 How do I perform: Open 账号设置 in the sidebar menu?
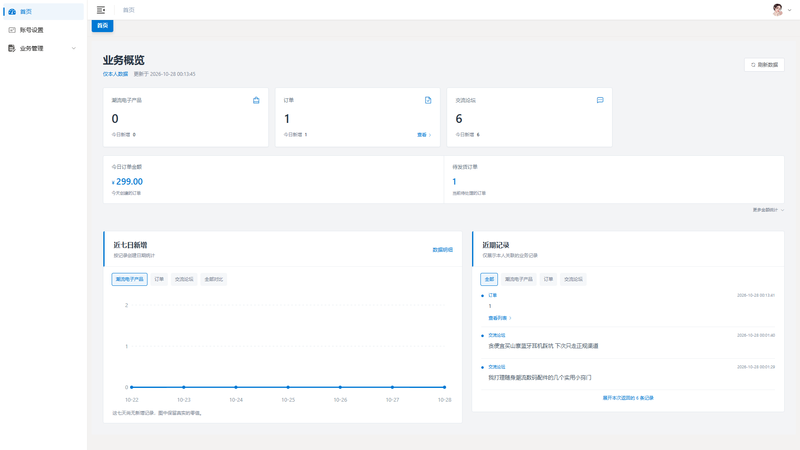tap(43, 30)
